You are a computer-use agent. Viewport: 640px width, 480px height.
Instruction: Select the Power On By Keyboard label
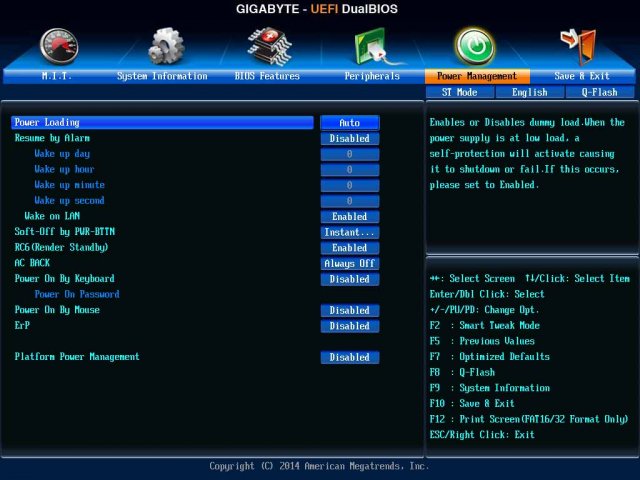(x=64, y=278)
